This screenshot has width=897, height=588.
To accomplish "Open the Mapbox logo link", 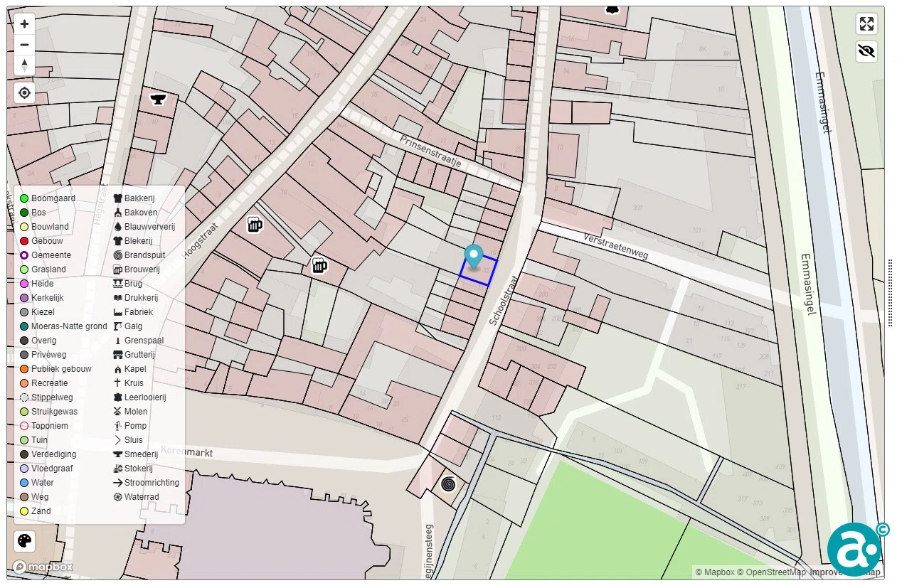I will point(43,567).
